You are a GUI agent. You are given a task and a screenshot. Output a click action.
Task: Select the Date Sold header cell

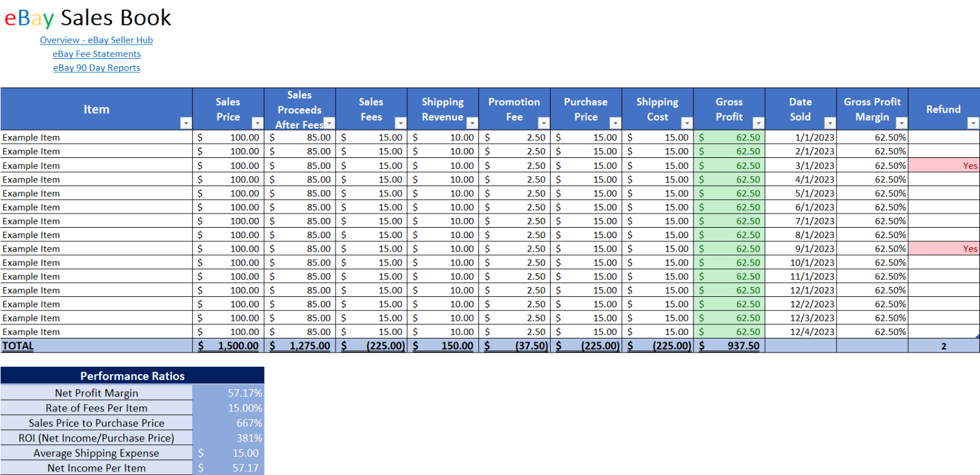click(x=801, y=109)
